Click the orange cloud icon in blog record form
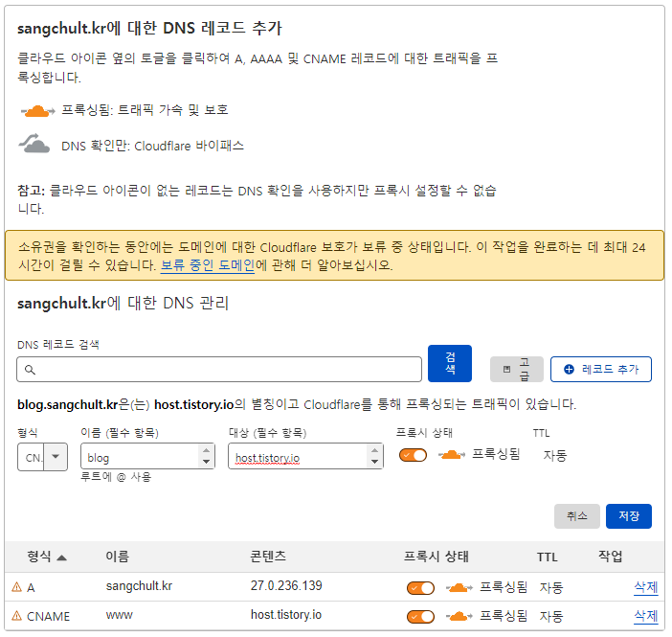This screenshot has height=637, width=672. 452,454
